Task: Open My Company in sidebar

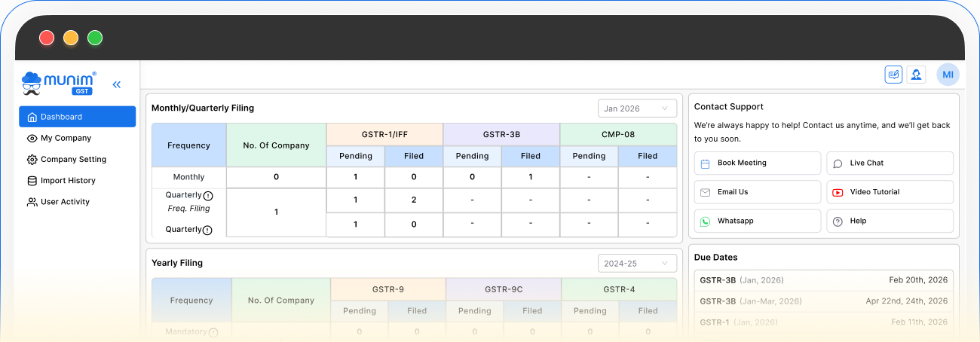Action: 78,138
